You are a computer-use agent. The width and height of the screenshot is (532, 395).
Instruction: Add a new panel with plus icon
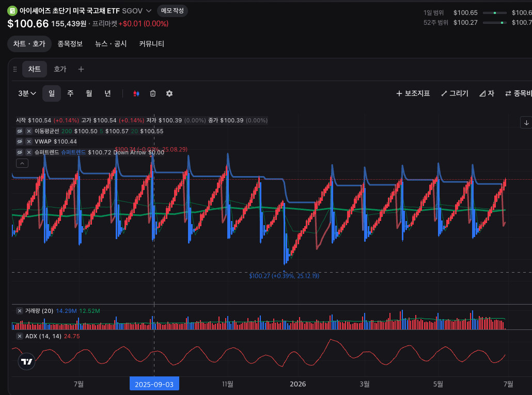(x=81, y=69)
